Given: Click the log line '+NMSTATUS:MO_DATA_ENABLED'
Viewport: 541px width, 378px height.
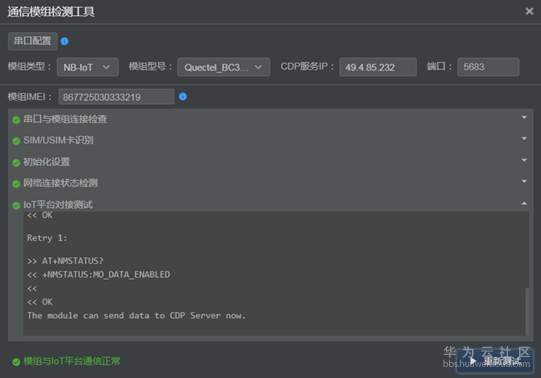Looking at the screenshot, I should tap(106, 275).
